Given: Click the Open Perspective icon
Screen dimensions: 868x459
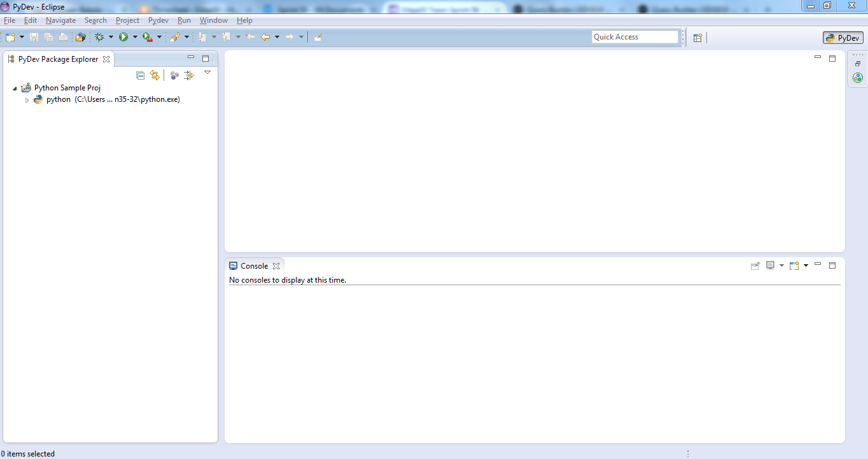Looking at the screenshot, I should (x=697, y=38).
